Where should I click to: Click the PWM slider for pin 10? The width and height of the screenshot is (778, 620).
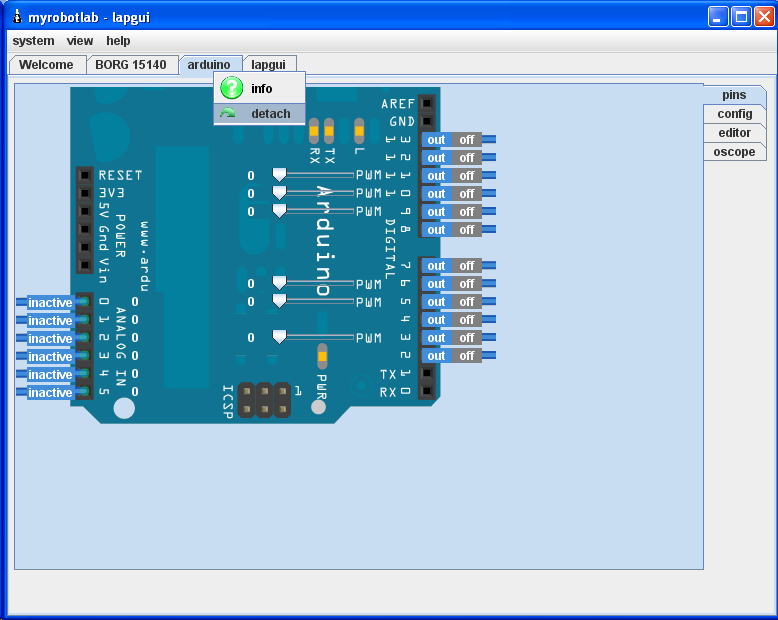click(313, 193)
